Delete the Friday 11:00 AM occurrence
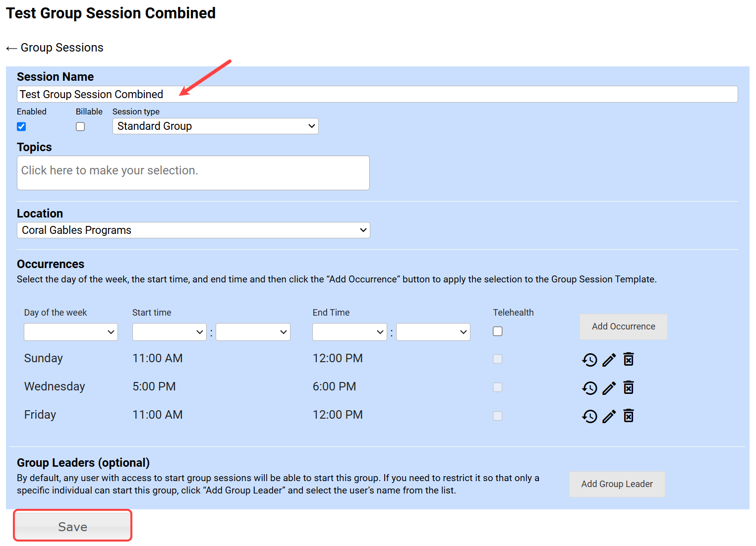 pos(628,416)
